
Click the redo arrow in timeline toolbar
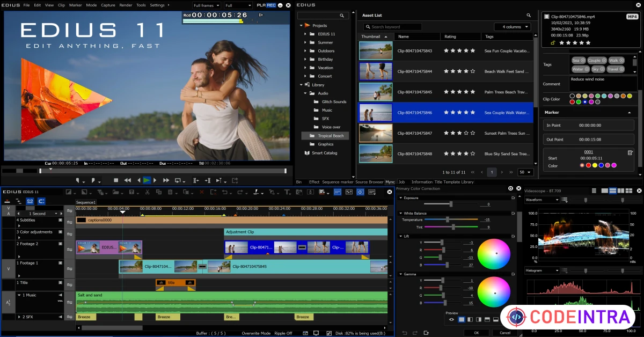pos(240,192)
